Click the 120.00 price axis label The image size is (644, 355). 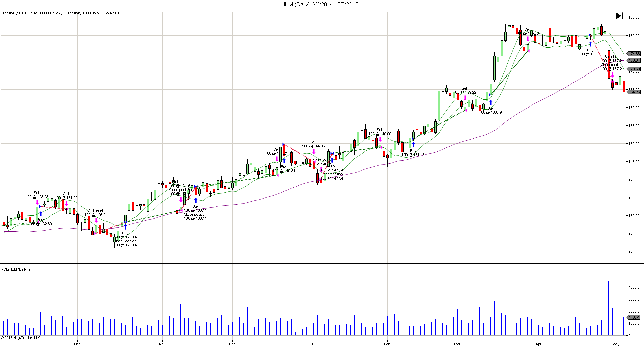634,252
